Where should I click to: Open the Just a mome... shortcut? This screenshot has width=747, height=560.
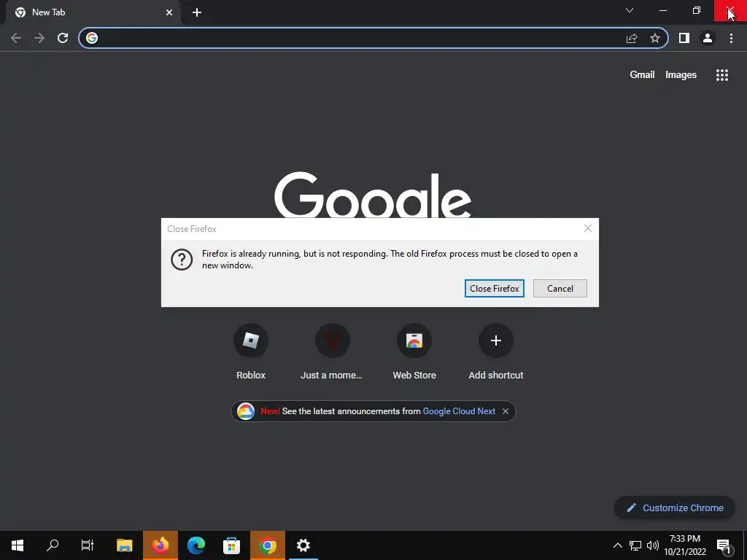tap(332, 351)
